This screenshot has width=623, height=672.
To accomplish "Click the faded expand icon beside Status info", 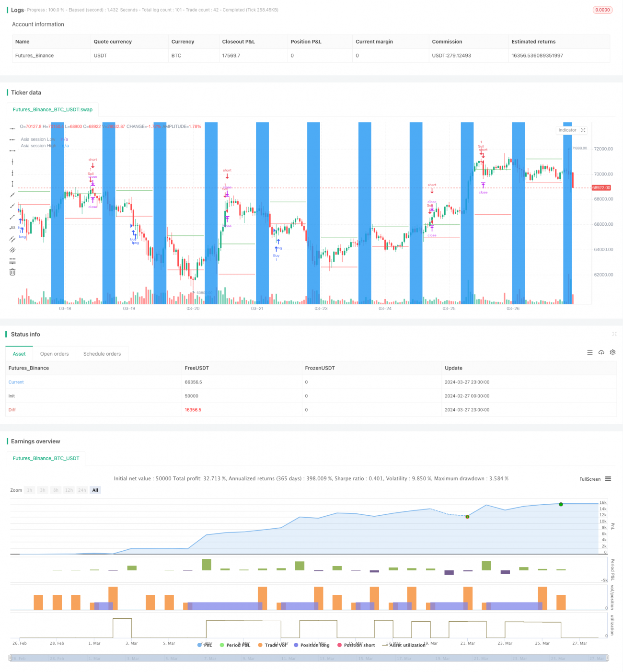I will coord(614,334).
